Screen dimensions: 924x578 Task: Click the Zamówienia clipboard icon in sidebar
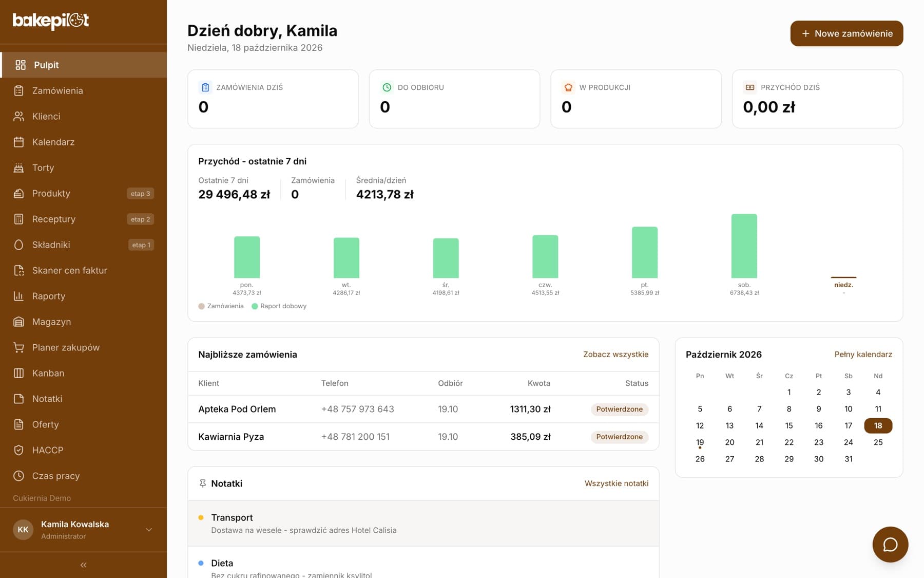19,90
